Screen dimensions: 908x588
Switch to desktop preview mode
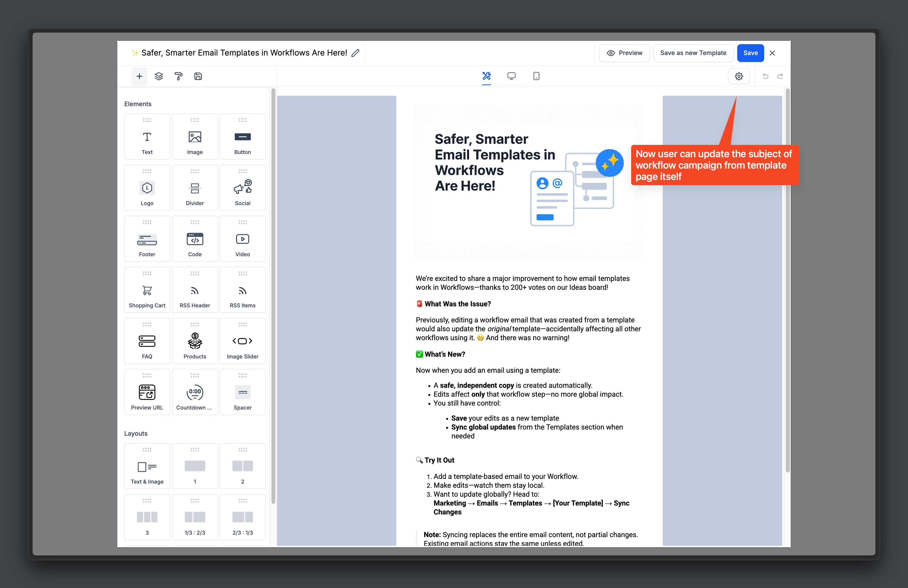coord(511,76)
